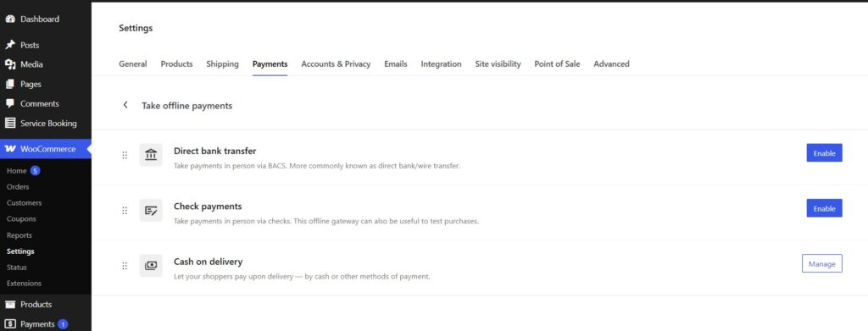Open the Accounts & Privacy tab
The height and width of the screenshot is (331, 868).
[336, 64]
